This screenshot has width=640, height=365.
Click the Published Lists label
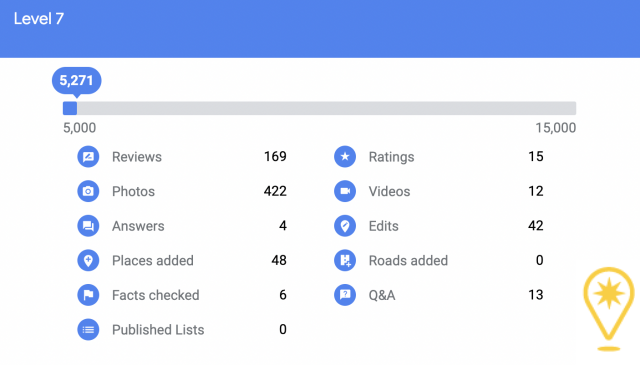click(158, 329)
